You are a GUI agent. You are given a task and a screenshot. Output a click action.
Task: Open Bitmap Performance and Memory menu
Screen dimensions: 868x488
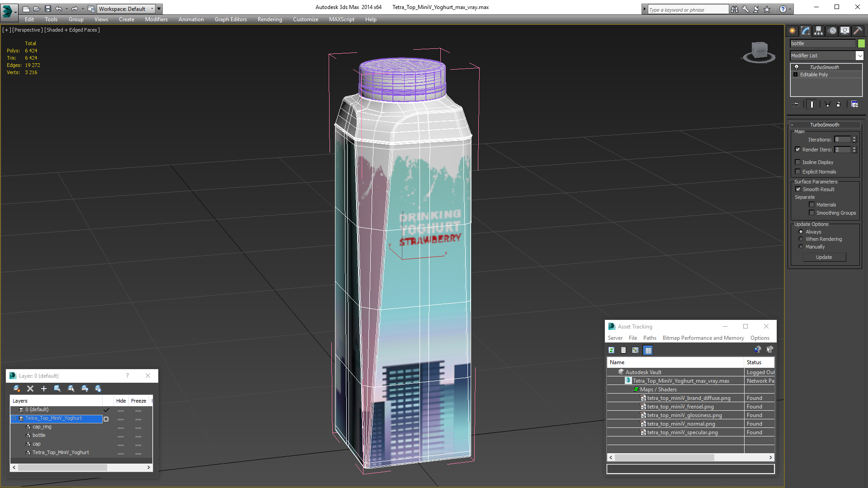(703, 338)
